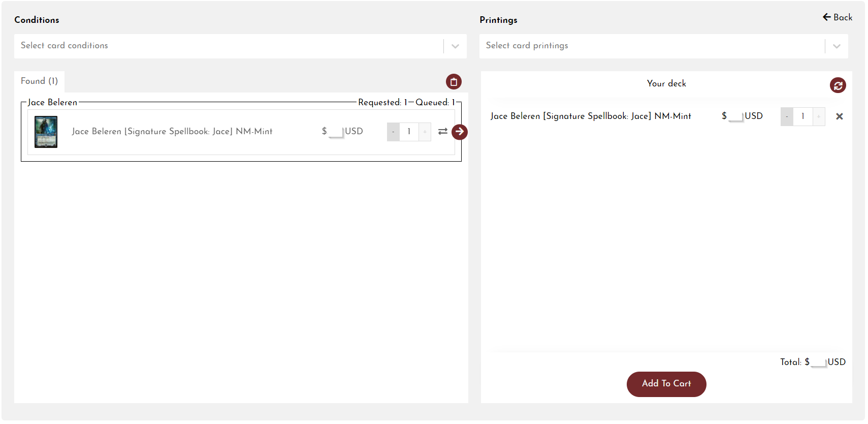This screenshot has width=868, height=424.
Task: Click the Queued: 1 label
Action: [x=435, y=102]
